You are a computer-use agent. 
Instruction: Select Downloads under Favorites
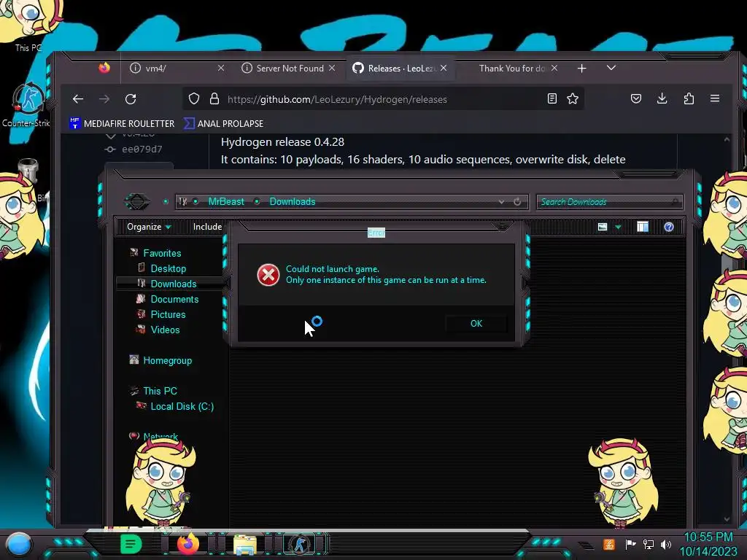[174, 284]
